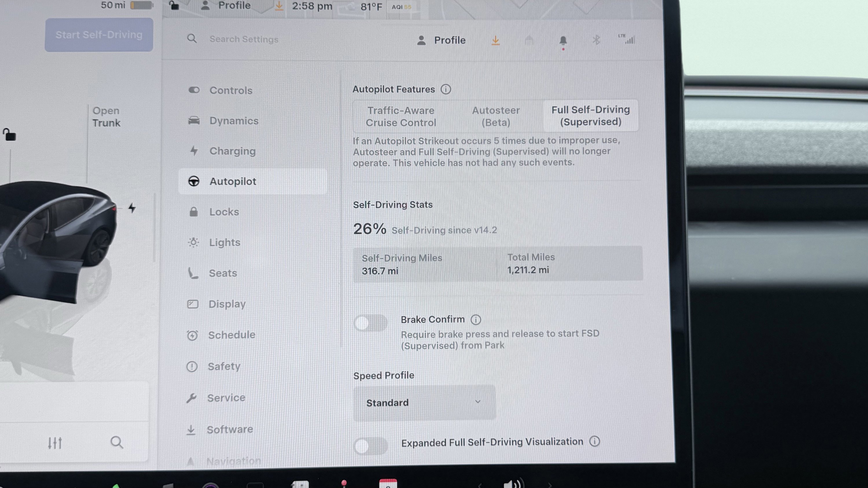
Task: Show info about Expanded Full Self-Driving Visualization
Action: click(x=594, y=441)
